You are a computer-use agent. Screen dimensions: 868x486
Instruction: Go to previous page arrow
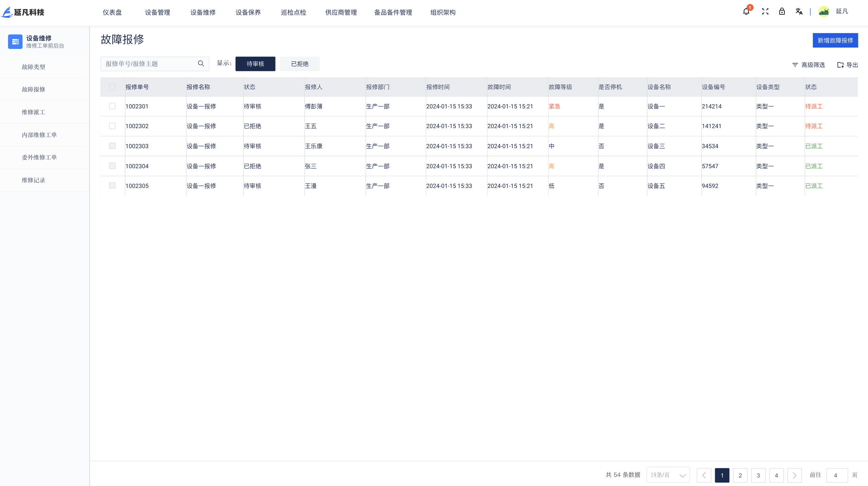coord(704,475)
